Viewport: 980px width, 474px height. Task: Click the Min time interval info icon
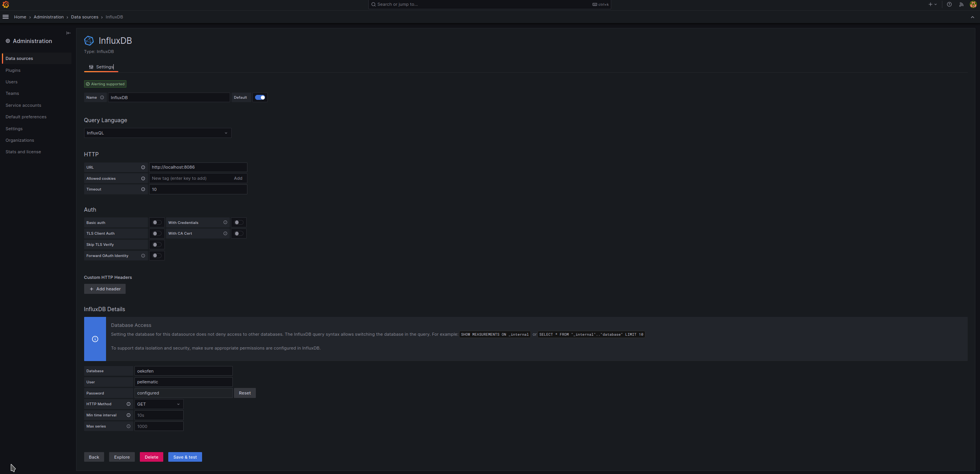pos(128,415)
